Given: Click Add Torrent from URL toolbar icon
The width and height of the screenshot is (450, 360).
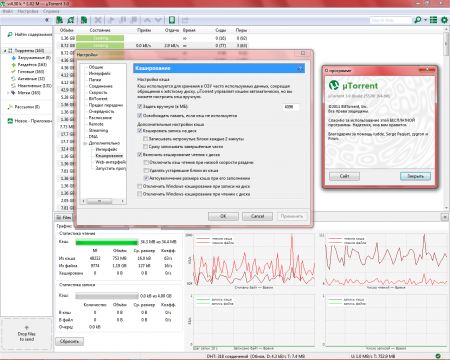Looking at the screenshot, I should point(71,20).
